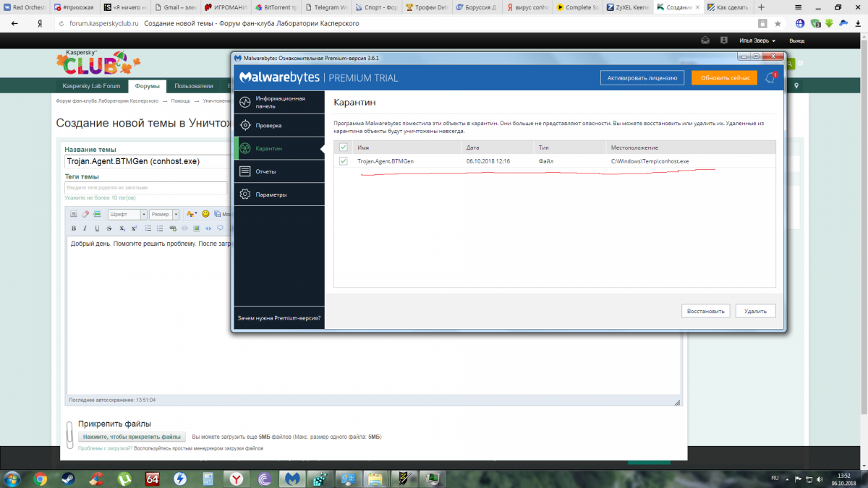Click RU language indicator in tray

[775, 478]
